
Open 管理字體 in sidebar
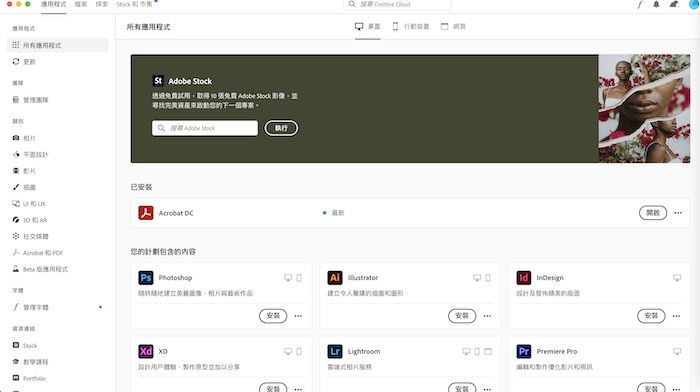point(30,307)
